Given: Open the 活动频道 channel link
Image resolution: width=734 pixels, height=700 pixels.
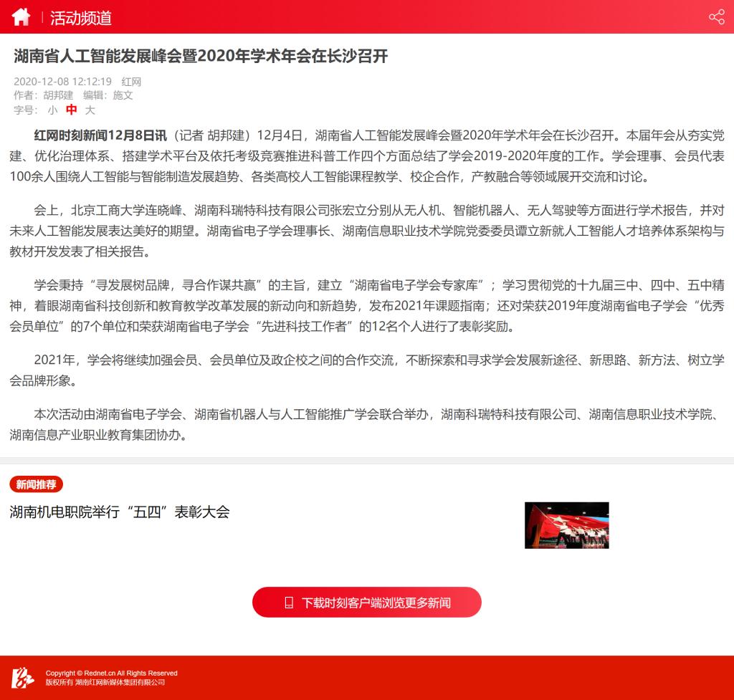Looking at the screenshot, I should [81, 18].
